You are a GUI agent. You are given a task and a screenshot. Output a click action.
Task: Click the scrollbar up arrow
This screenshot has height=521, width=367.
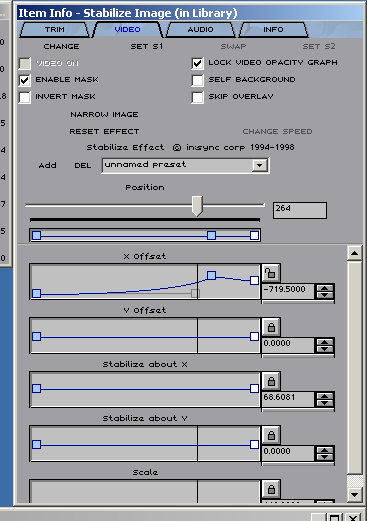tap(354, 254)
